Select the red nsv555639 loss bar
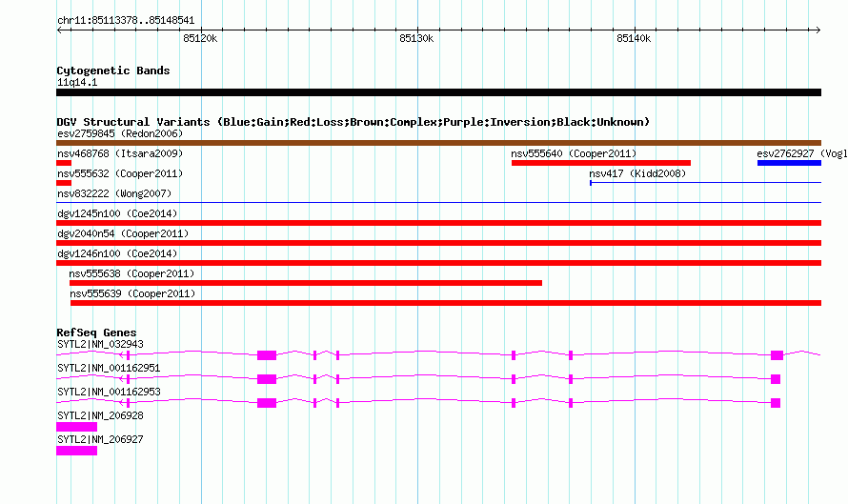The image size is (848, 504). click(x=446, y=303)
